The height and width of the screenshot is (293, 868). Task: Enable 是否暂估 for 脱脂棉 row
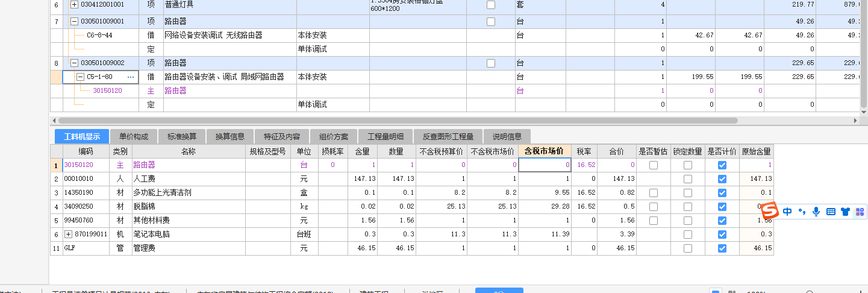tap(654, 207)
